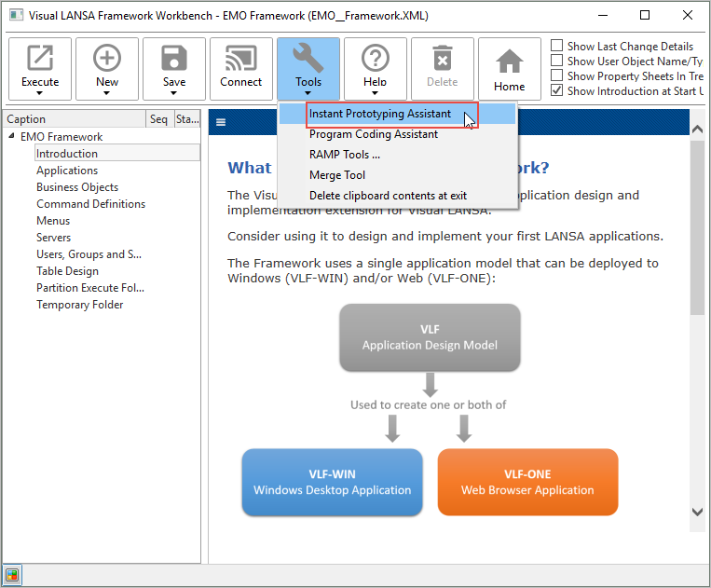Open the Help dropdown arrow
Image resolution: width=711 pixels, height=588 pixels.
click(x=375, y=93)
